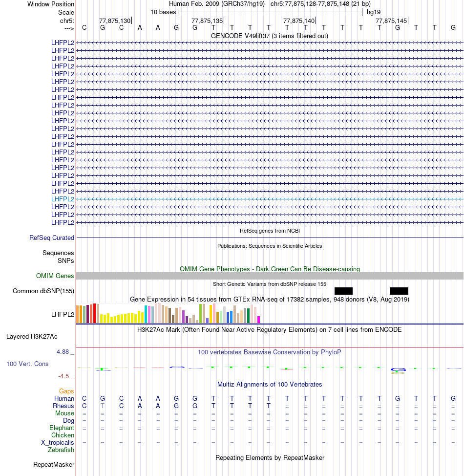Click the orange 'Gaps' row label
This screenshot has height=476, width=464.
pyautogui.click(x=66, y=391)
